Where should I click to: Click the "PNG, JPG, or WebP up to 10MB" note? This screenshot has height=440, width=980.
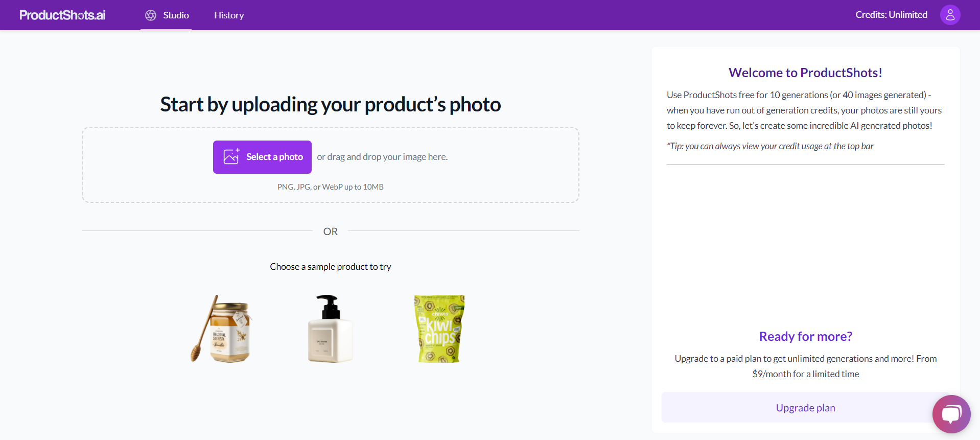pyautogui.click(x=330, y=187)
